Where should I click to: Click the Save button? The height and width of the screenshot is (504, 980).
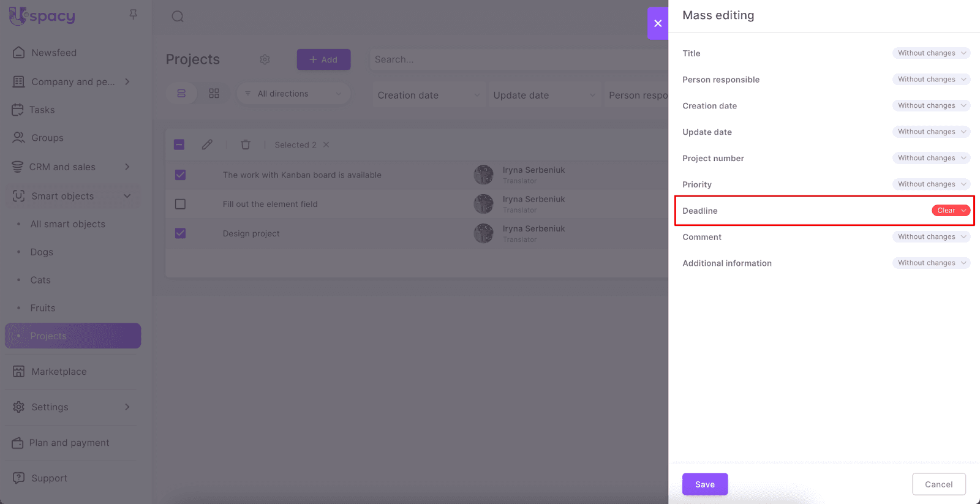pos(704,484)
